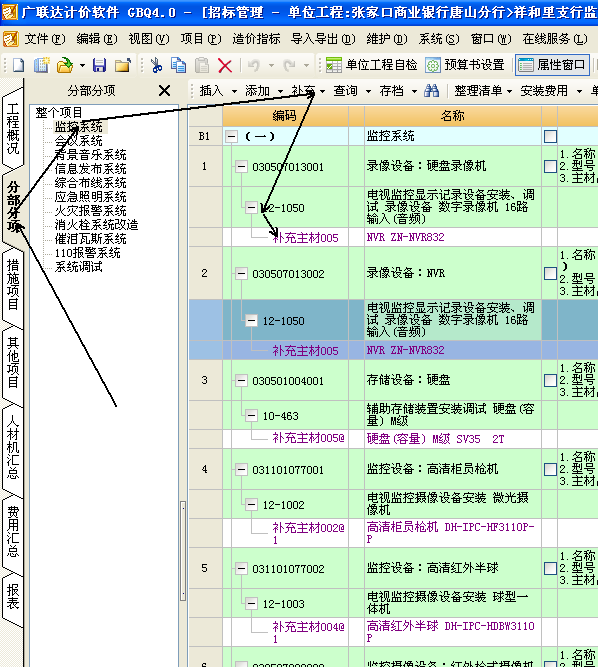Click the Paste clipboard icon
Viewport: 598px width, 667px height.
click(202, 65)
